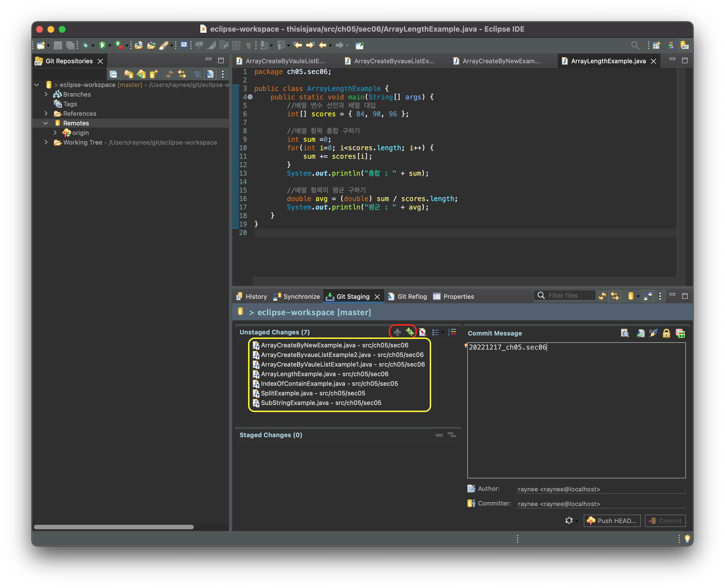
Task: Collapse the Remotes tree node
Action: (46, 123)
